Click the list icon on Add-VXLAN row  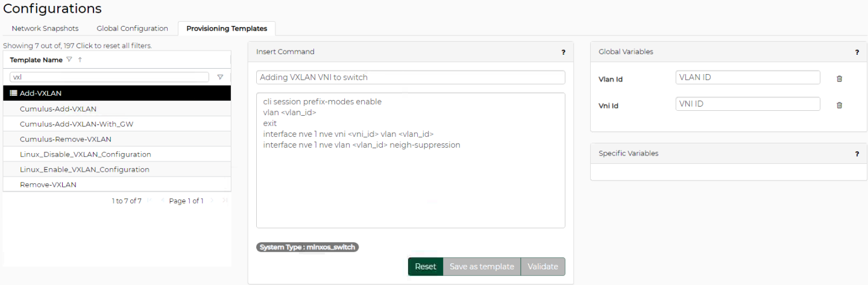pos(13,93)
